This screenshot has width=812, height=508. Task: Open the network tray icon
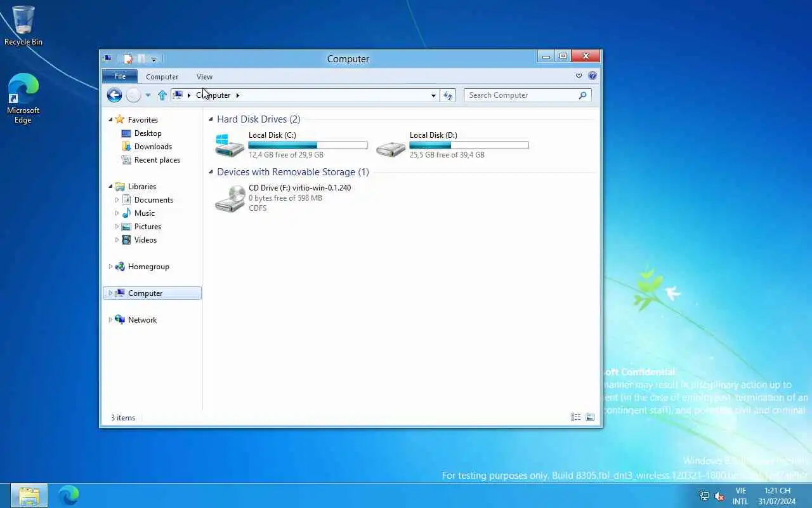tap(704, 496)
